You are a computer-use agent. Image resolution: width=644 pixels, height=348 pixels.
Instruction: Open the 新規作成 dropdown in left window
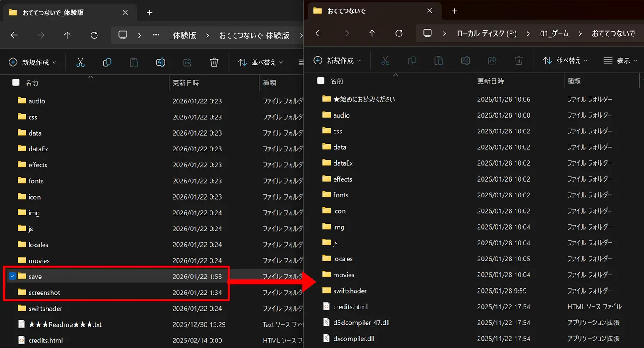(33, 63)
